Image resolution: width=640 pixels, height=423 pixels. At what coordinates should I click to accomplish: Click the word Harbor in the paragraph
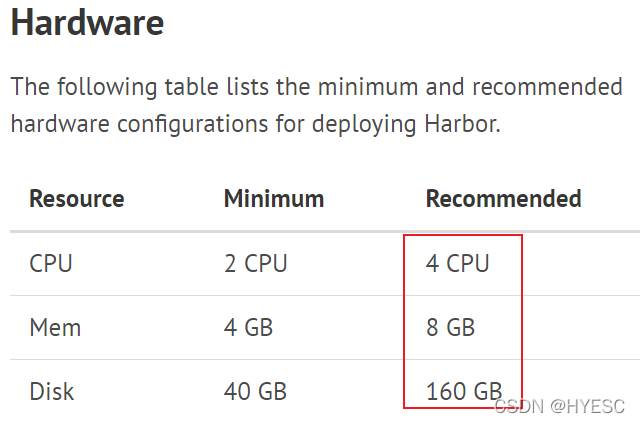[x=462, y=123]
